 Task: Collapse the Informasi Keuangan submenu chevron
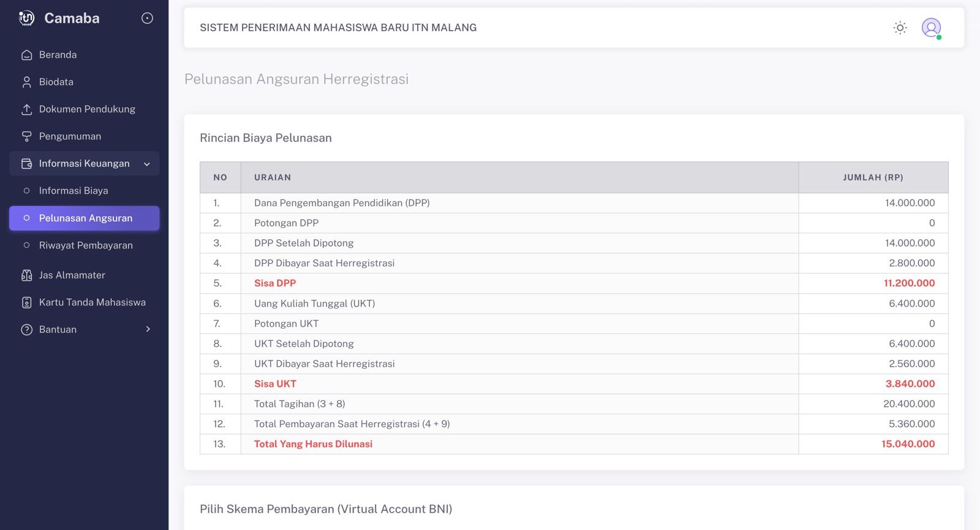tap(147, 164)
